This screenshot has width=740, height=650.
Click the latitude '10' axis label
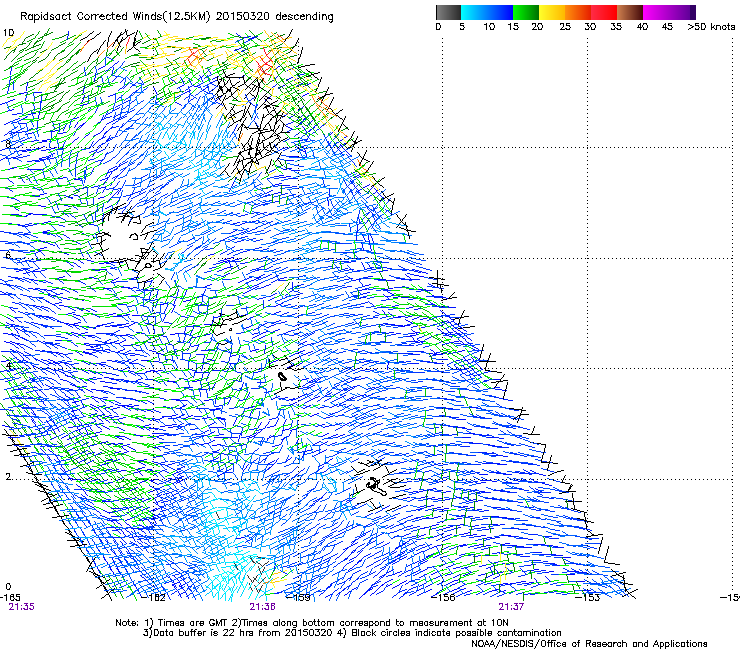[8, 33]
